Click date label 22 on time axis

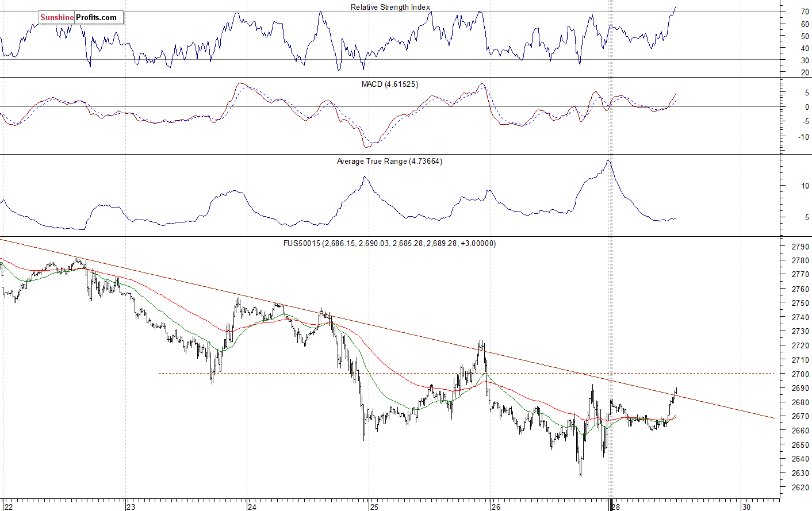pyautogui.click(x=8, y=507)
